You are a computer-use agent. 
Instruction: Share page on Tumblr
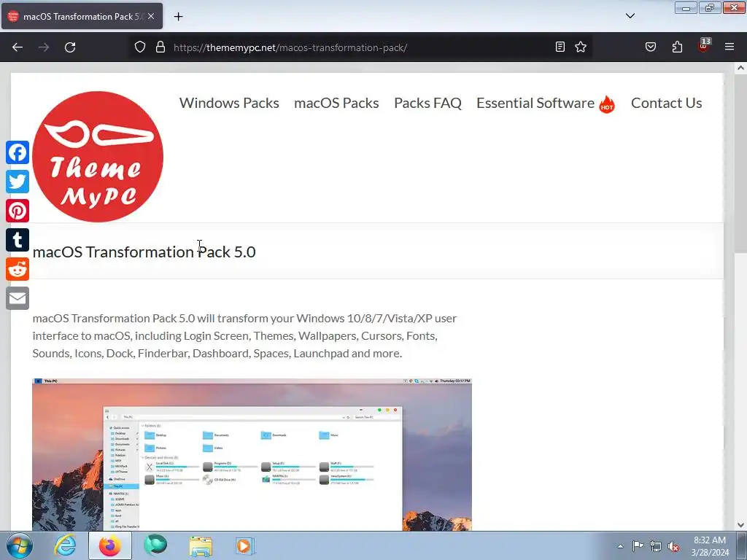coord(18,239)
